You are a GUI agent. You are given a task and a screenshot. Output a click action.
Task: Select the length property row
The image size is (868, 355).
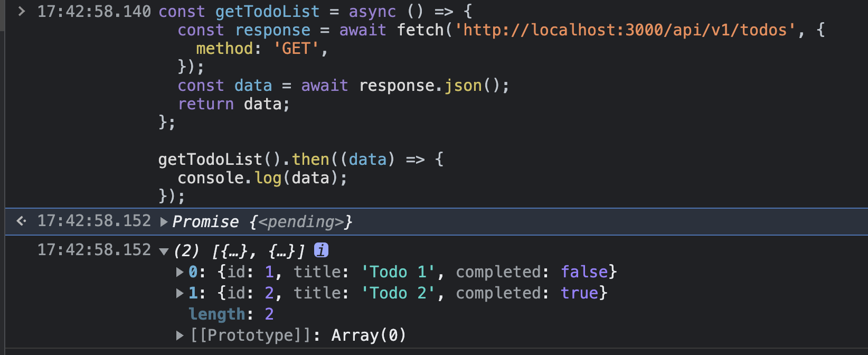pos(231,314)
